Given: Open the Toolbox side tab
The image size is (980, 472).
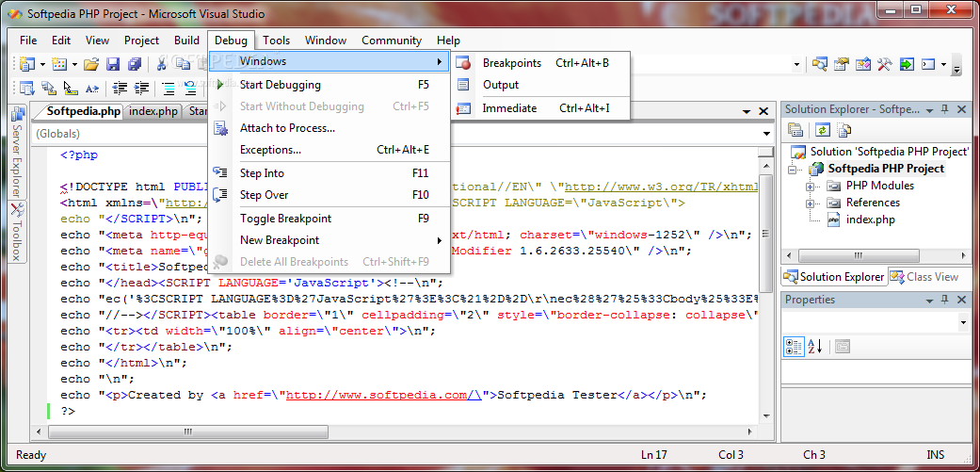Looking at the screenshot, I should click(x=16, y=232).
